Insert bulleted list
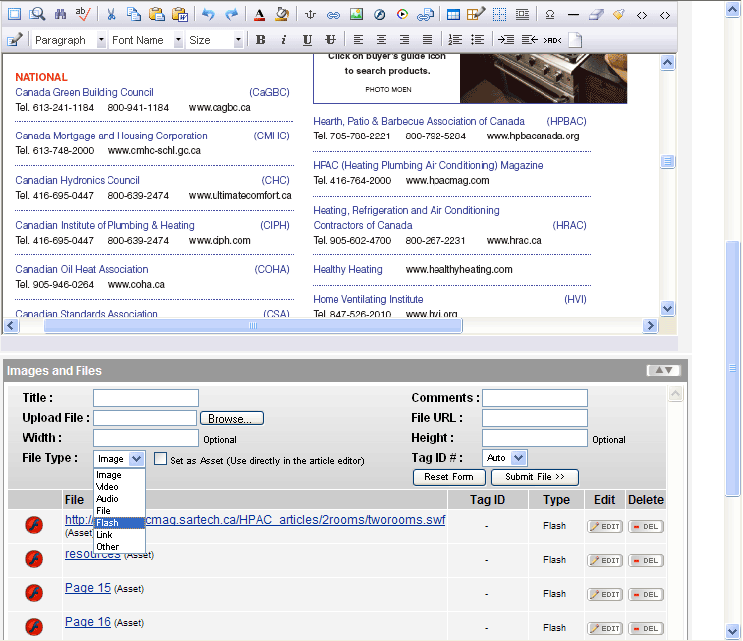743x641 pixels. (x=478, y=40)
